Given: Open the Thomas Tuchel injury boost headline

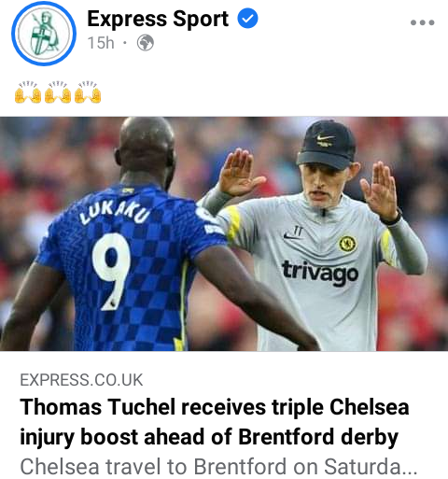Looking at the screenshot, I should pos(215,422).
